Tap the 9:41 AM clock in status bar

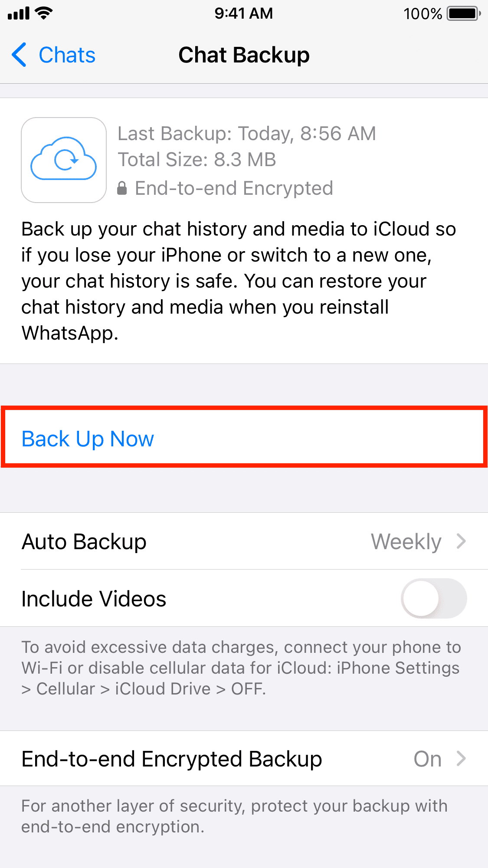(244, 13)
